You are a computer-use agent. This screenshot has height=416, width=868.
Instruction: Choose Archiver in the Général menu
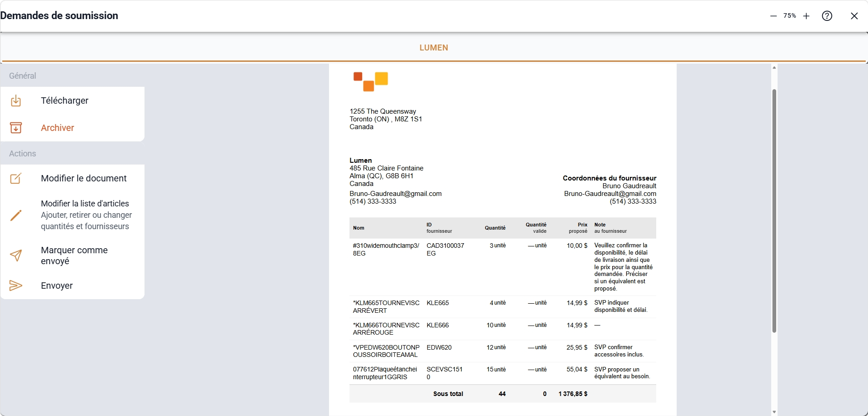(57, 128)
